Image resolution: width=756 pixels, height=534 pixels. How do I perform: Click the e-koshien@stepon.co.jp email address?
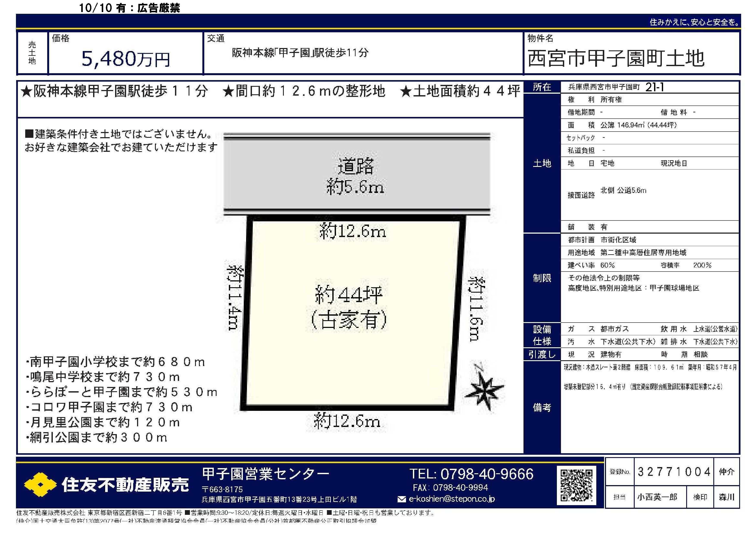pyautogui.click(x=451, y=499)
